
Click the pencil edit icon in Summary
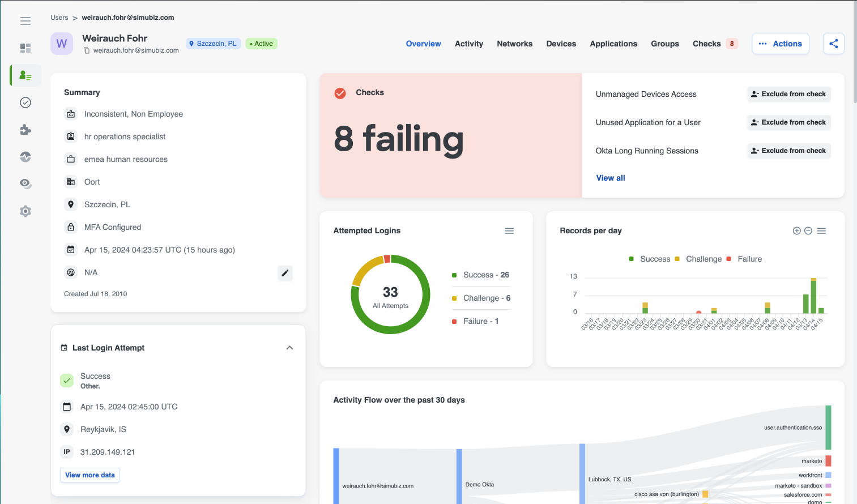click(285, 273)
